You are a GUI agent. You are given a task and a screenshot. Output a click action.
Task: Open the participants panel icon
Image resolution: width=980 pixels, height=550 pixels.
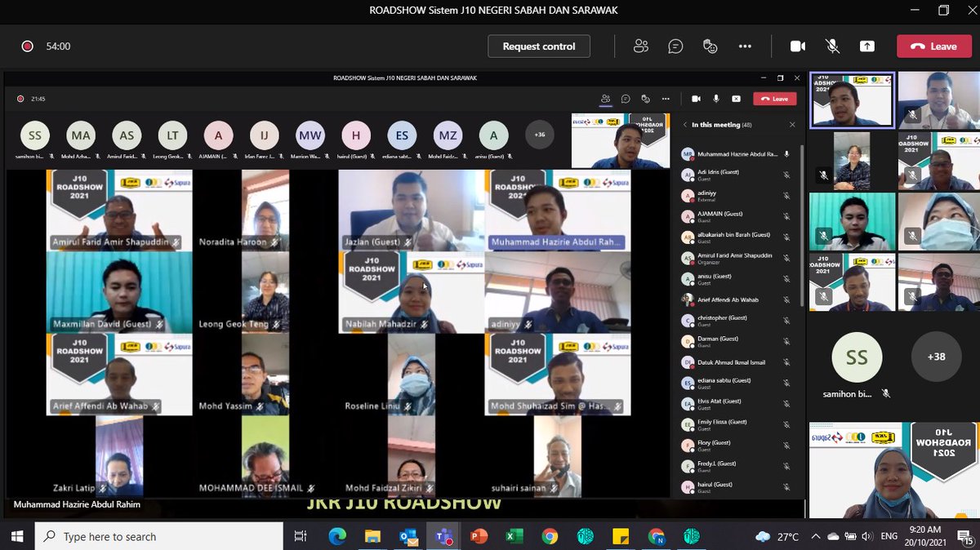click(x=641, y=46)
